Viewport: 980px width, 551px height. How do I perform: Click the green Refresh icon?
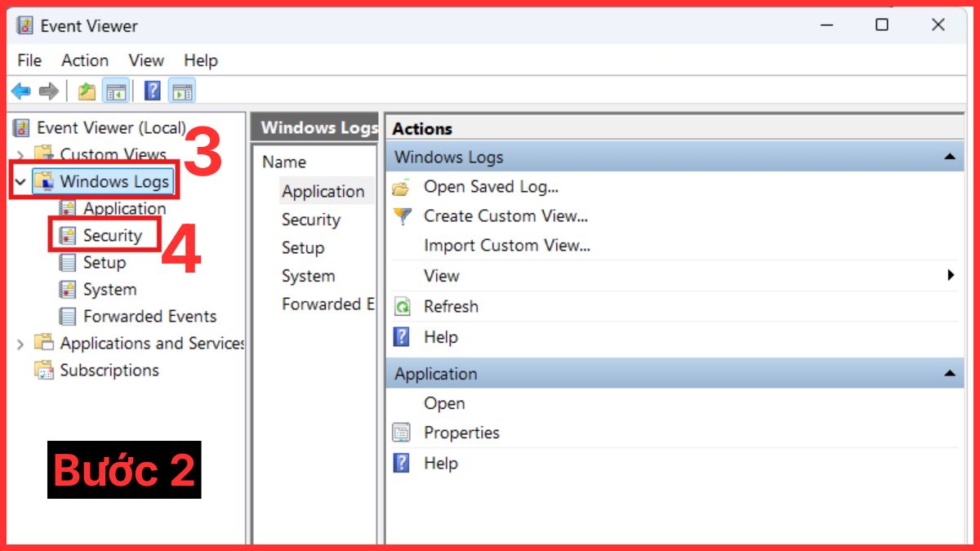pos(402,307)
